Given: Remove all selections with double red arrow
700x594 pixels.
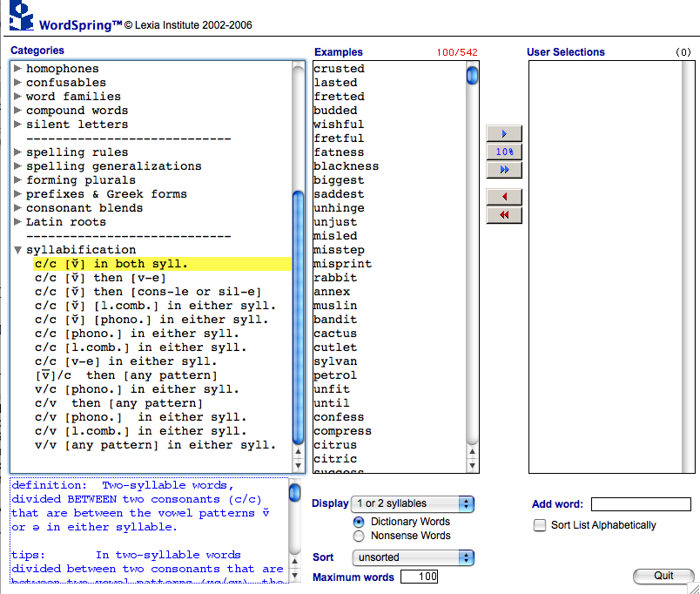Looking at the screenshot, I should coord(504,215).
